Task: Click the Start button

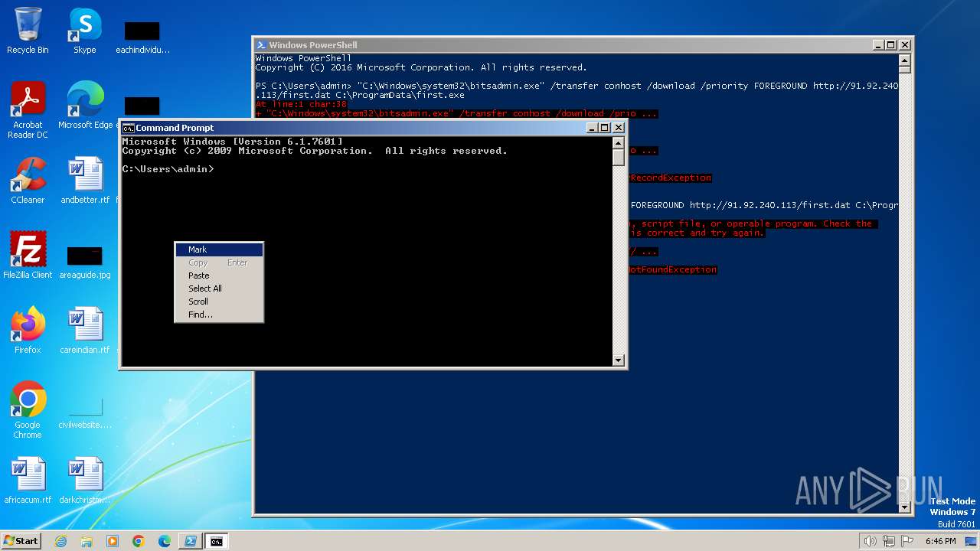Action: click(x=21, y=541)
